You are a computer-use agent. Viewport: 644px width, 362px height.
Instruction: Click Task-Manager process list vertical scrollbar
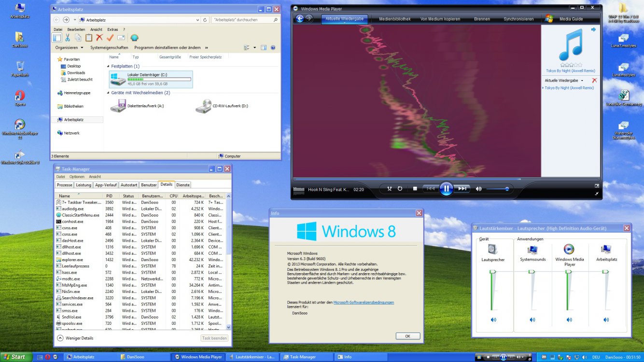point(229,261)
